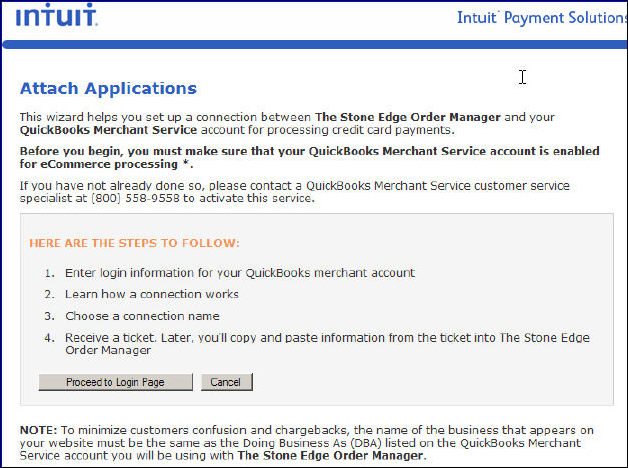This screenshot has height=468, width=628.
Task: Click the 'NOTE:' label at bottom
Action: 39,430
